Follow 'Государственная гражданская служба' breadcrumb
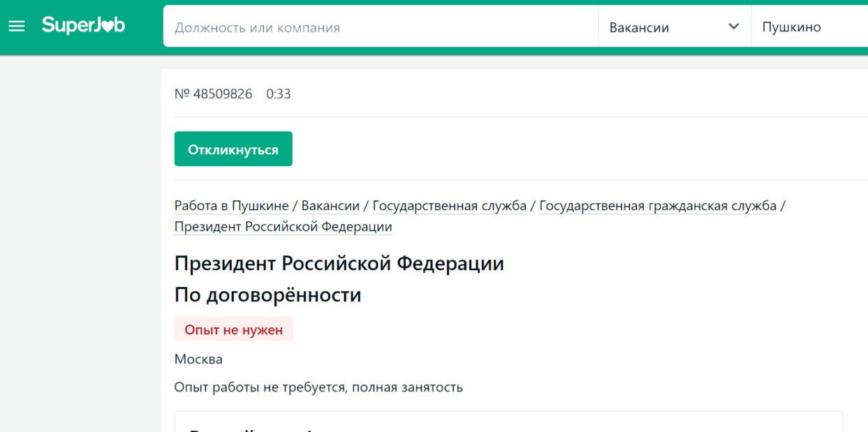This screenshot has width=868, height=432. (657, 205)
